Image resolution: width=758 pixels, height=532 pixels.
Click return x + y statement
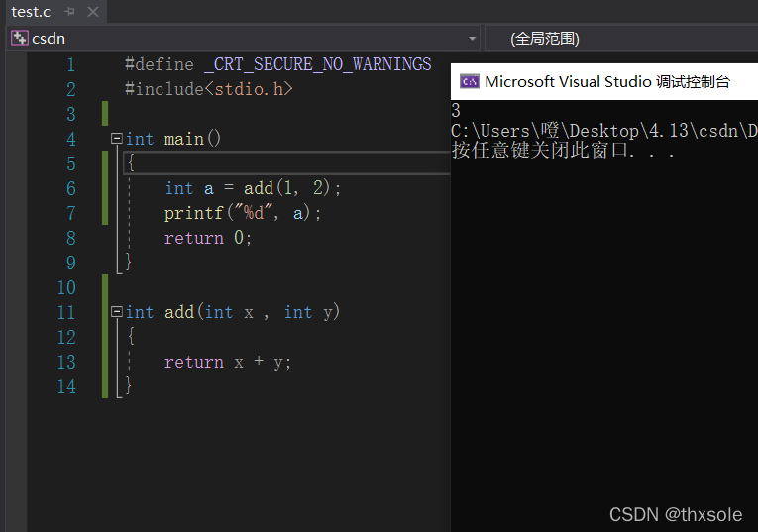227,362
